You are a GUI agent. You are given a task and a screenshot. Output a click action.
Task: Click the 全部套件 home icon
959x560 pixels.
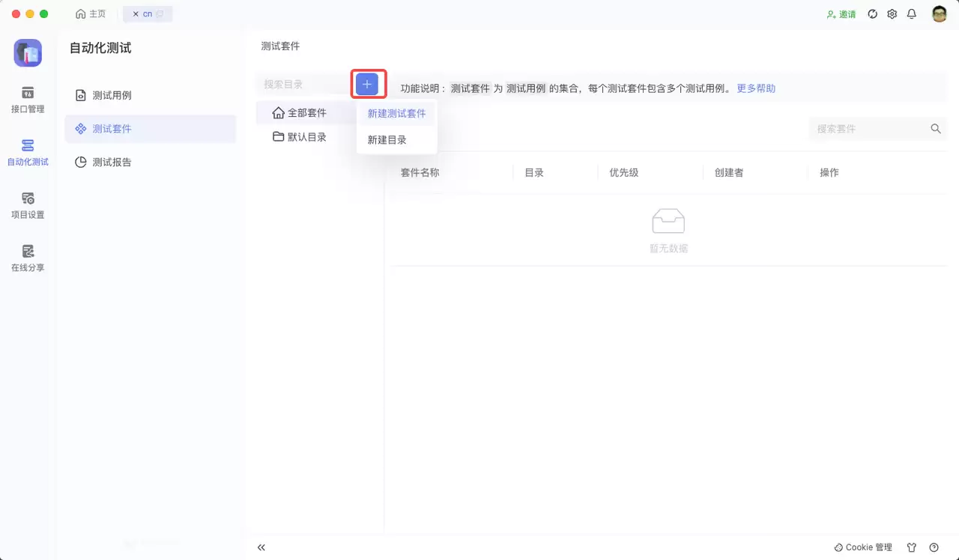(278, 113)
